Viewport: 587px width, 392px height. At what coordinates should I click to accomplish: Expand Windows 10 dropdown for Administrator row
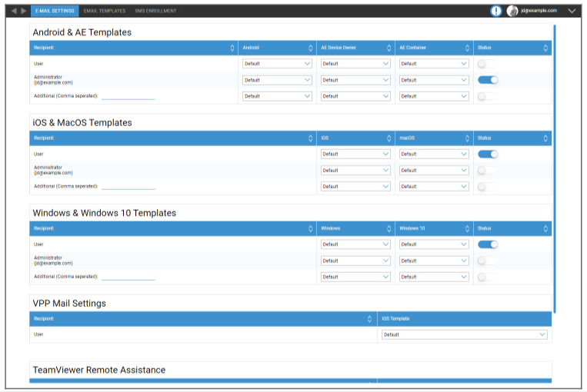click(x=433, y=261)
